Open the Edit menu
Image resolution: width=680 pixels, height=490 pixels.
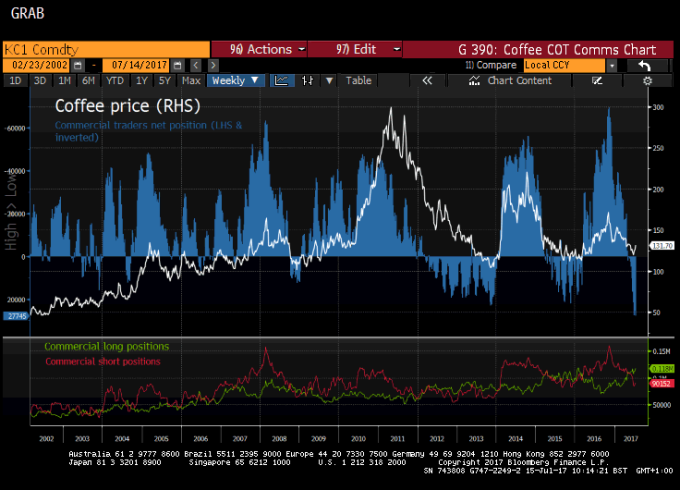pos(355,49)
